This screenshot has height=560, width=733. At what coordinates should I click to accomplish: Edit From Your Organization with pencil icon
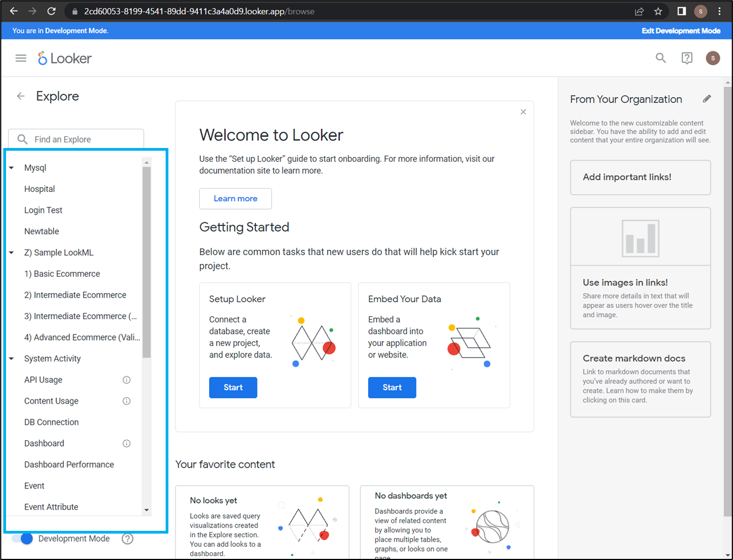[707, 99]
